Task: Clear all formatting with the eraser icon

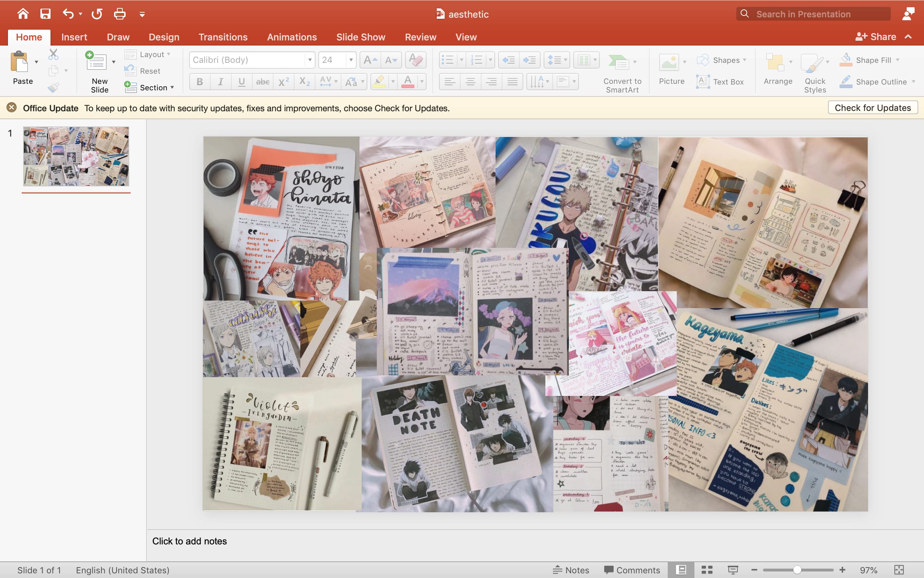Action: point(416,60)
